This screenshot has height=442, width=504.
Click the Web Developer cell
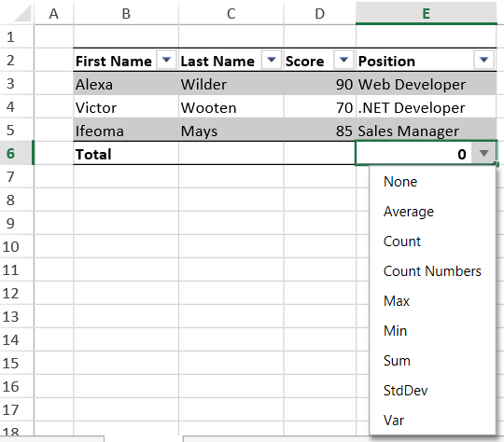click(x=427, y=85)
